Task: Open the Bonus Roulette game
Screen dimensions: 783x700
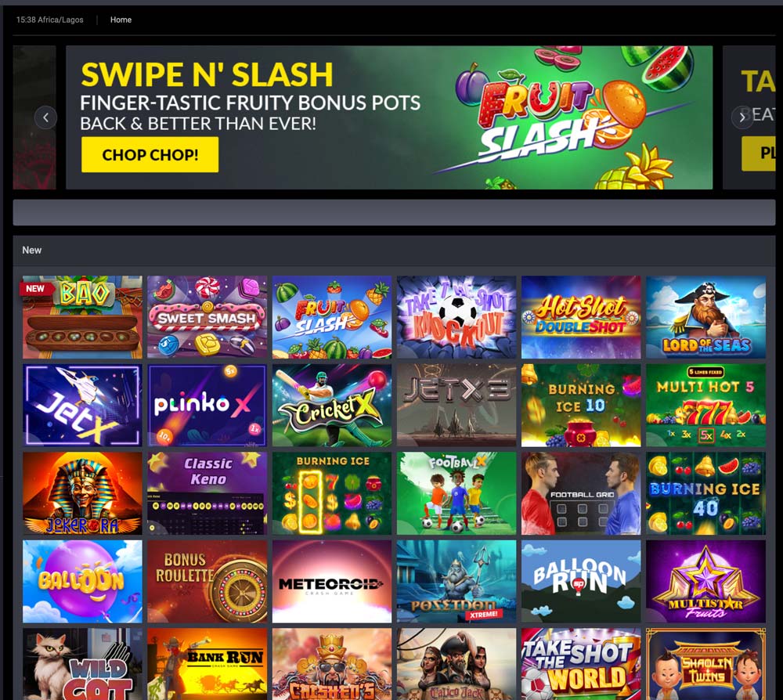Action: point(207,581)
